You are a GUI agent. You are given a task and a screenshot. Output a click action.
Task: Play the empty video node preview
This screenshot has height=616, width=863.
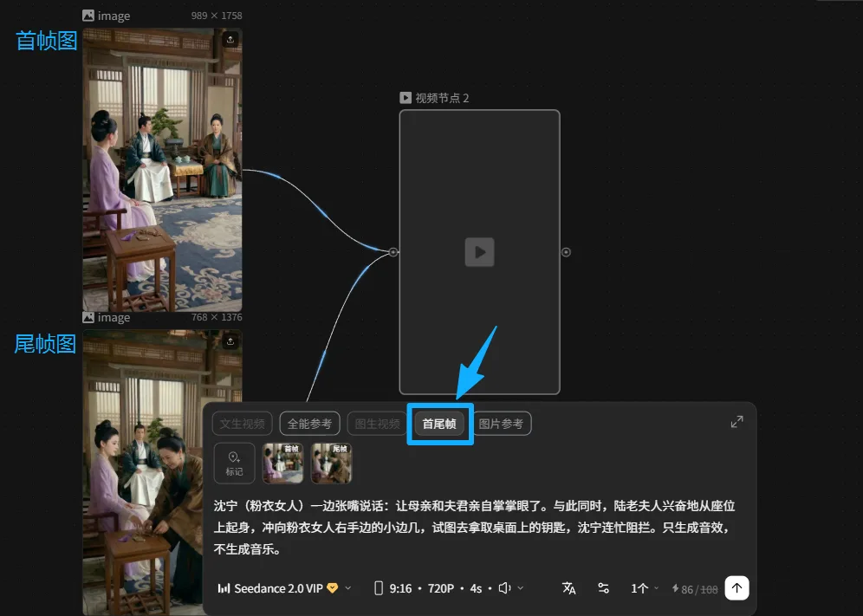coord(479,252)
